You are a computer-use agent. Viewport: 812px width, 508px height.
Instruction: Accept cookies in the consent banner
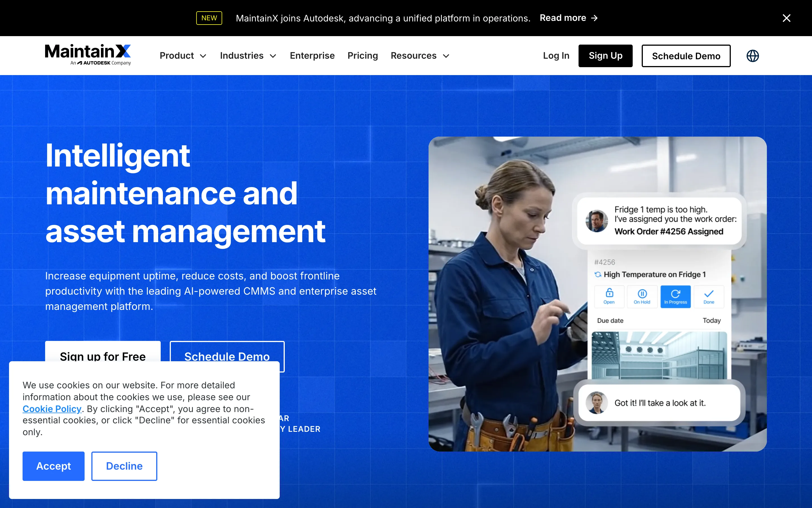pyautogui.click(x=53, y=466)
